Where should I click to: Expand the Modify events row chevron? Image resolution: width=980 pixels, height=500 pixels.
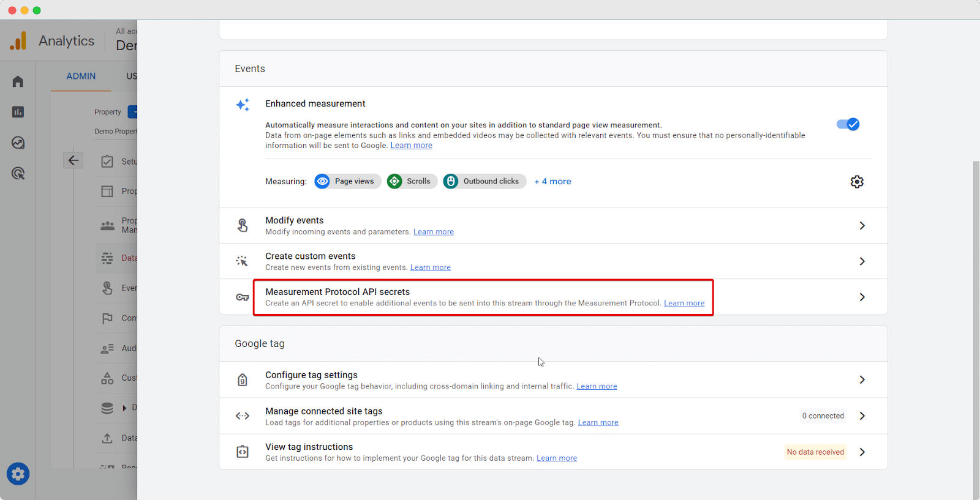(x=862, y=225)
